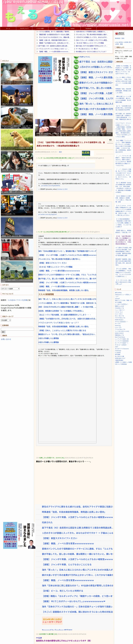Click the blonde anime girl header banner

pyautogui.click(x=66, y=13)
